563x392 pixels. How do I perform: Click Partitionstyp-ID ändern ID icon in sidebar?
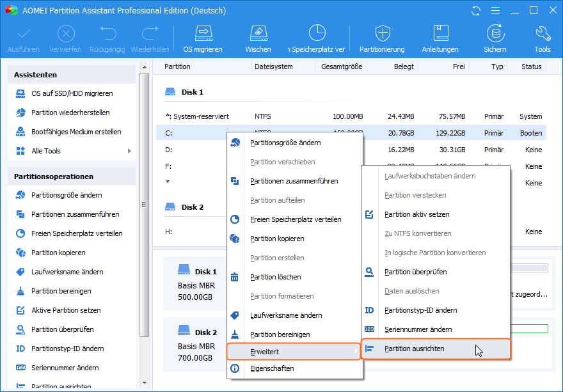tap(20, 349)
